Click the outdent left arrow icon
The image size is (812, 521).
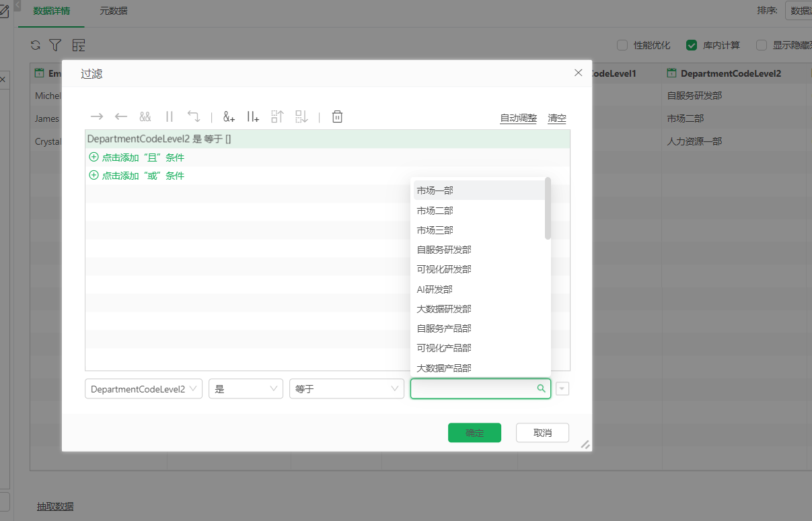121,116
